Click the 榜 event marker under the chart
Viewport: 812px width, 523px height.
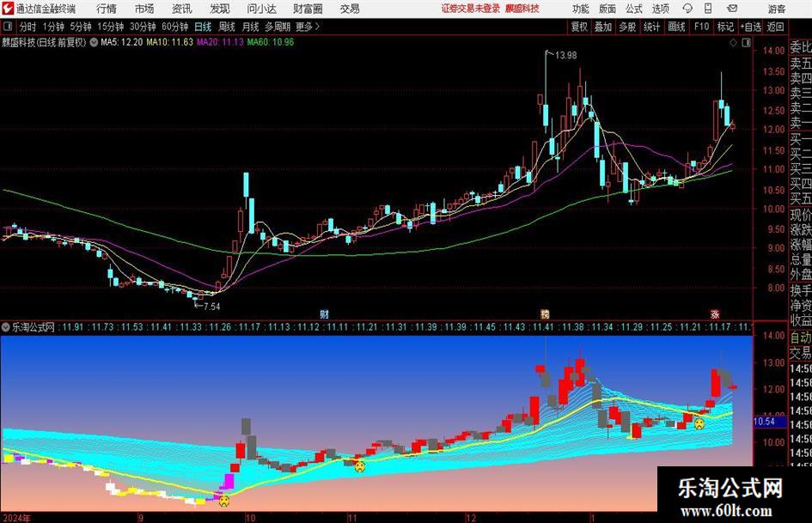[545, 313]
